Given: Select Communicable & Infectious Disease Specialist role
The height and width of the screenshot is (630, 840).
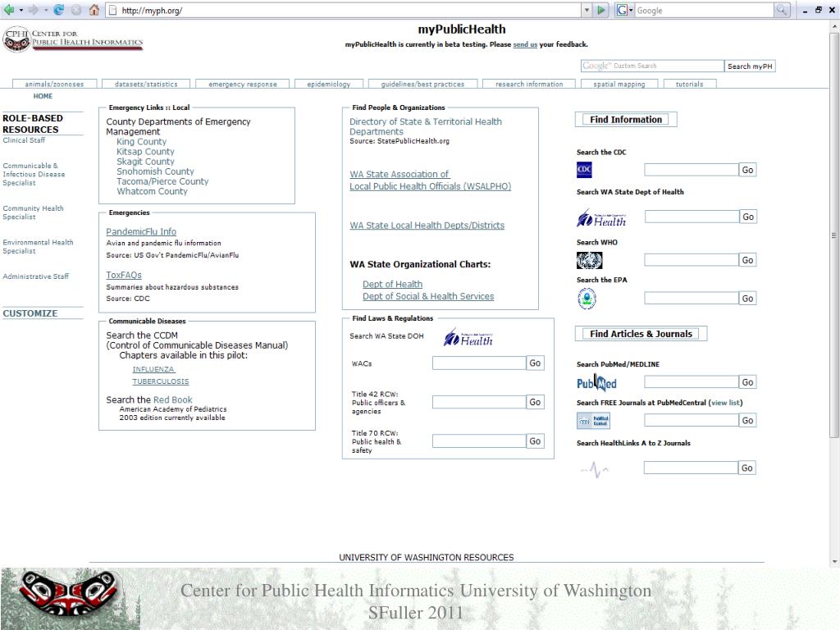Looking at the screenshot, I should [x=34, y=174].
